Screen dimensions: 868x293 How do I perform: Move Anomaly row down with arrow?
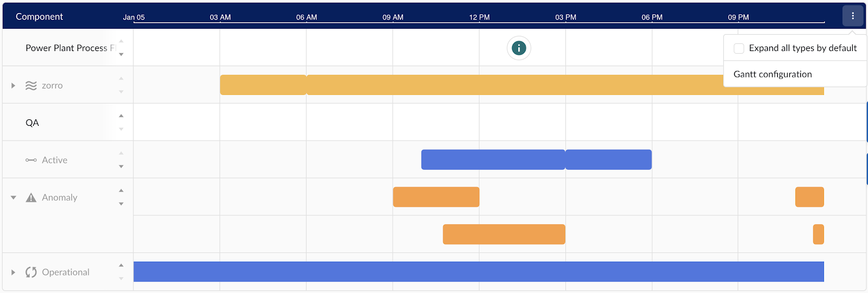tap(122, 204)
